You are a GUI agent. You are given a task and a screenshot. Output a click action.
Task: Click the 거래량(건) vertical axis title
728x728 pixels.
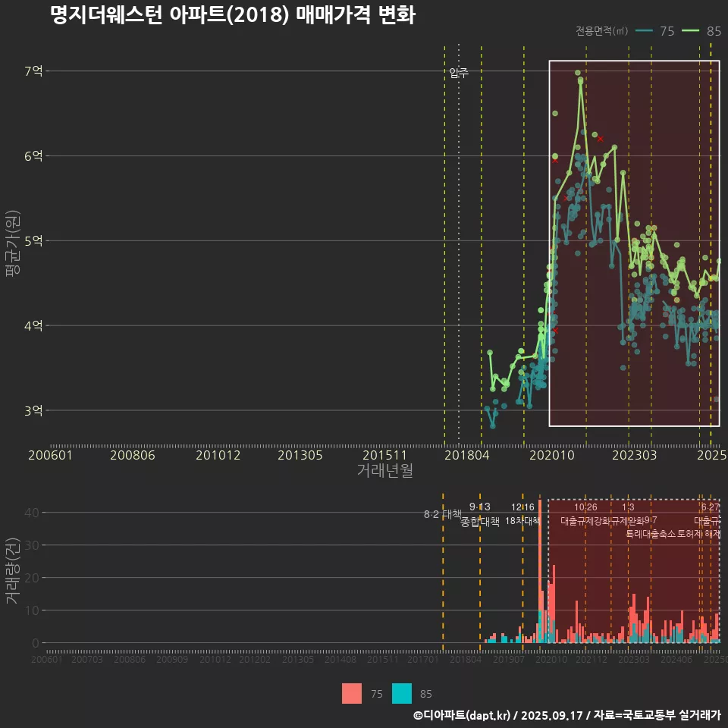pos(13,570)
